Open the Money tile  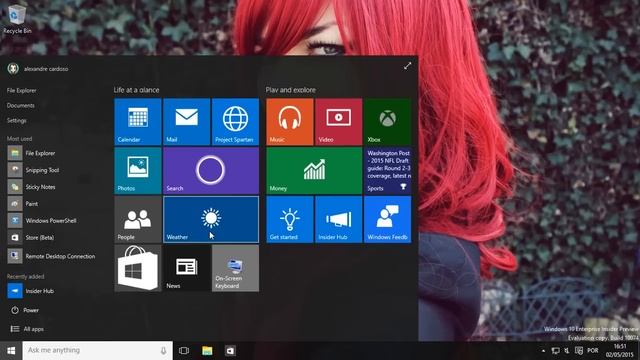[314, 171]
